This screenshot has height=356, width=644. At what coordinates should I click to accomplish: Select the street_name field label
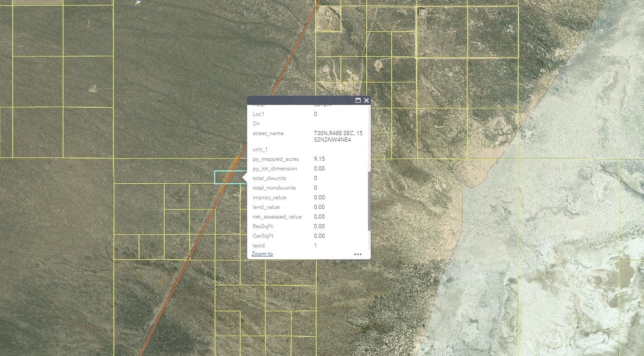click(x=268, y=133)
